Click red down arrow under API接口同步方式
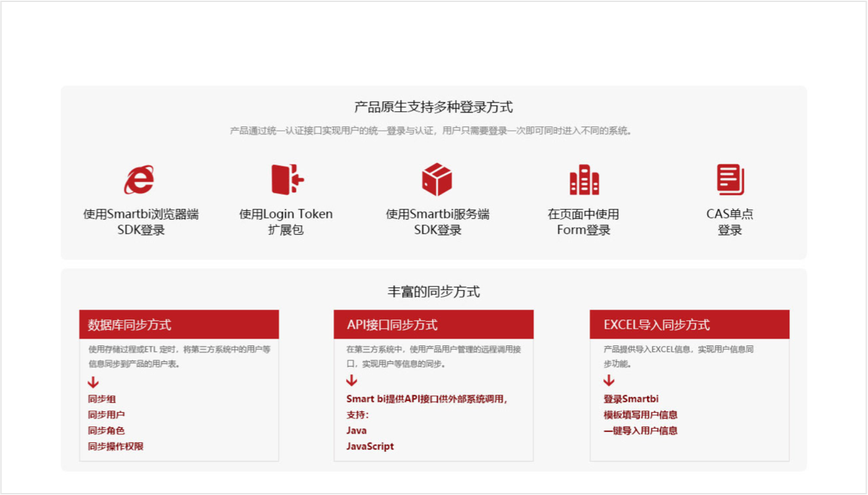Screen dimensions: 868x495 pos(351,381)
